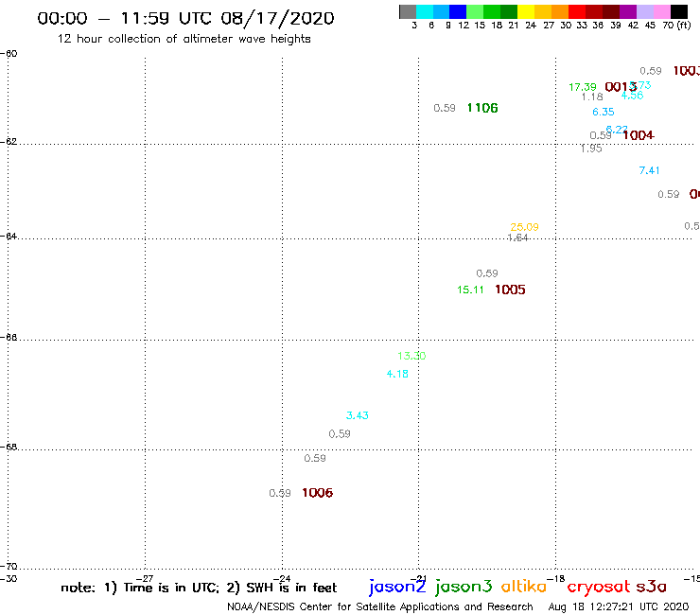
Task: Click the gray 3 ft legend swatch
Action: (408, 11)
